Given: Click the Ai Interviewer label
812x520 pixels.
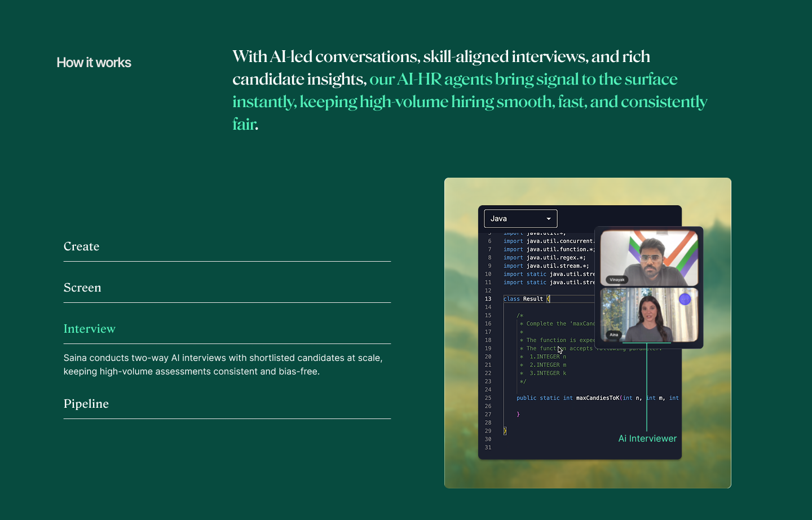Looking at the screenshot, I should 647,439.
